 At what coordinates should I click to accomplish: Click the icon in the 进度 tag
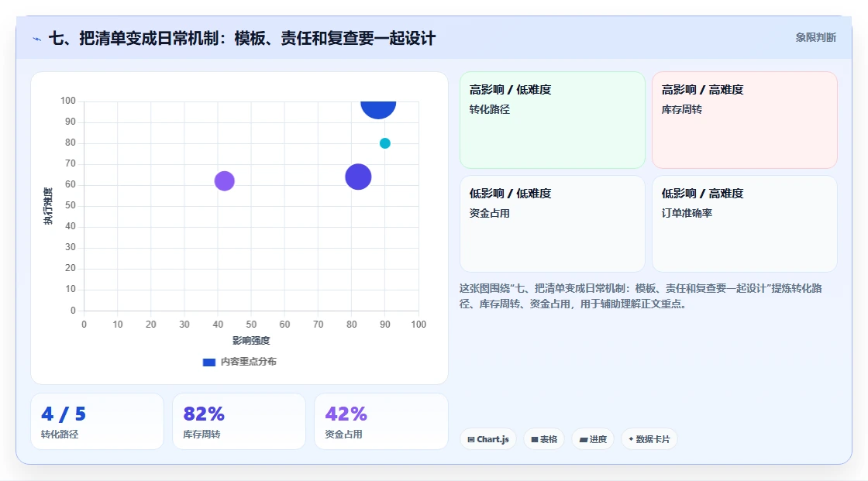(x=584, y=439)
